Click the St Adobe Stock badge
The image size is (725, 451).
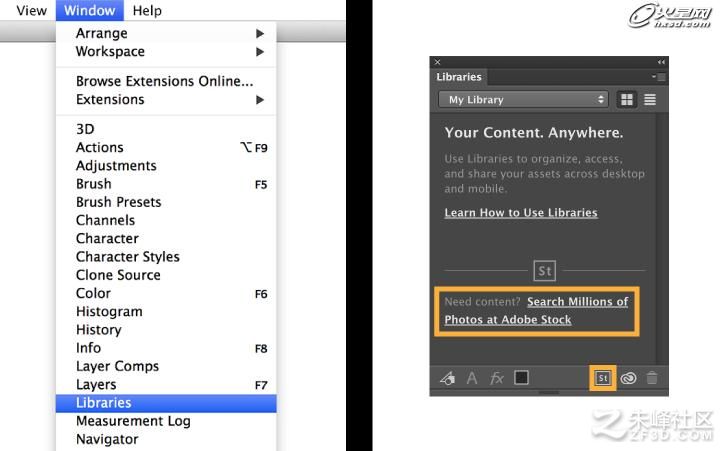pyautogui.click(x=545, y=271)
